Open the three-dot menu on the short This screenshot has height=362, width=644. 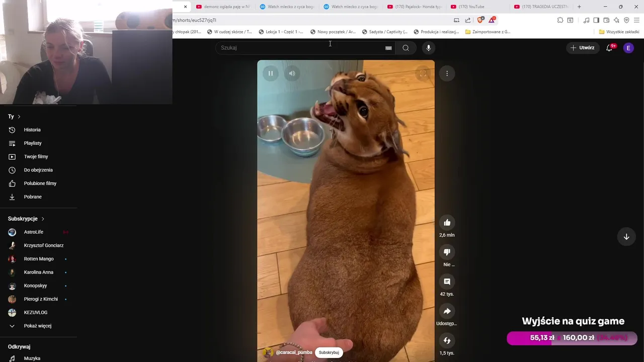(447, 73)
